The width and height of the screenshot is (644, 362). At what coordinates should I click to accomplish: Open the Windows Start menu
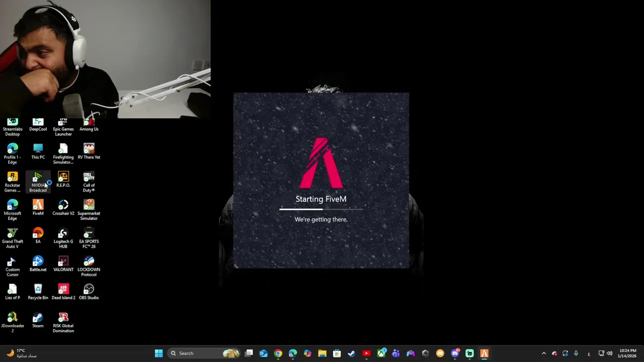coord(158,353)
